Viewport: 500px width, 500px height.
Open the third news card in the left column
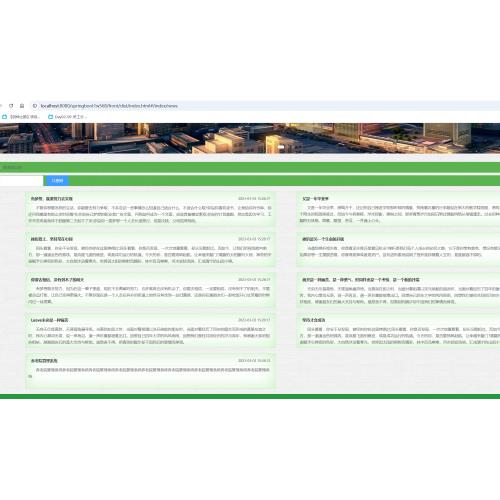(x=151, y=290)
